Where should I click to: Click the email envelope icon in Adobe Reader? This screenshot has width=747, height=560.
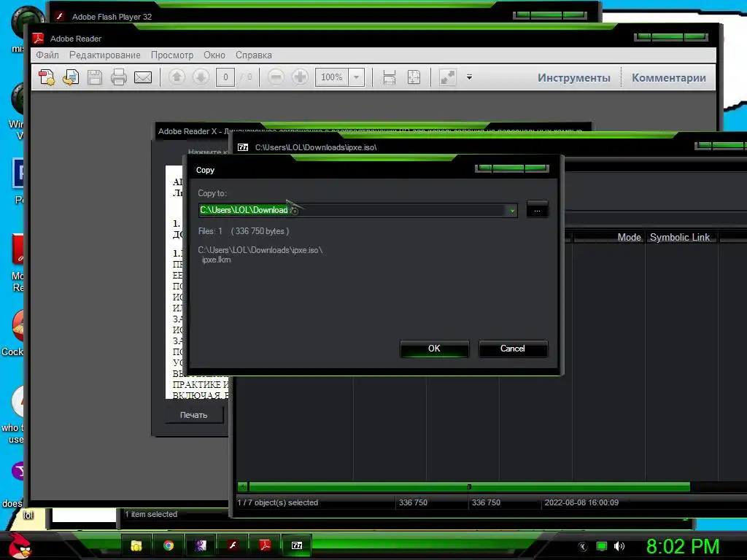143,77
